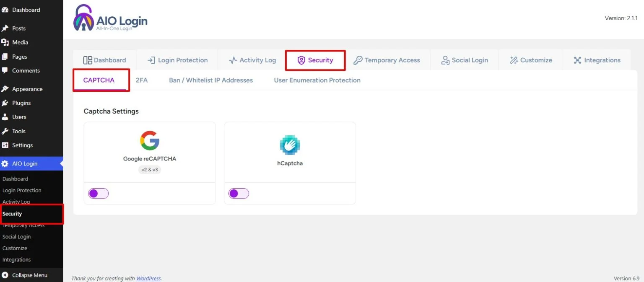Screen dimensions: 644x282
Task: Click the hCaptcha hand logo
Action: click(x=290, y=145)
